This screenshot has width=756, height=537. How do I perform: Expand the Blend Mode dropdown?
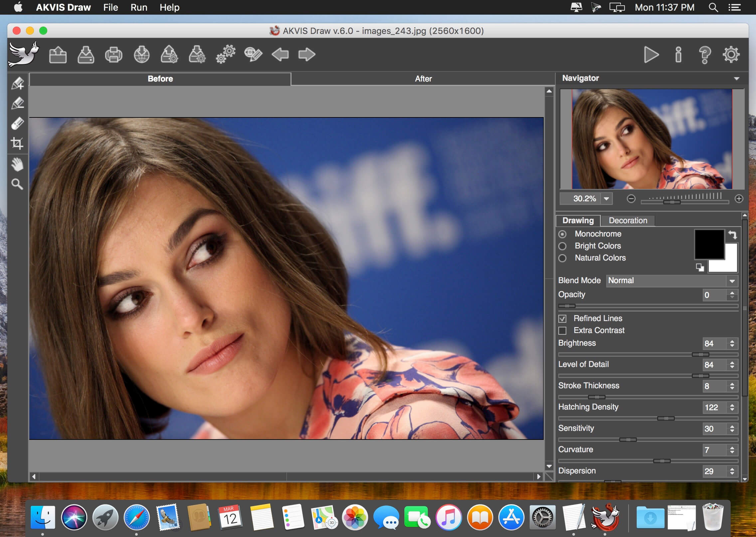tap(733, 280)
